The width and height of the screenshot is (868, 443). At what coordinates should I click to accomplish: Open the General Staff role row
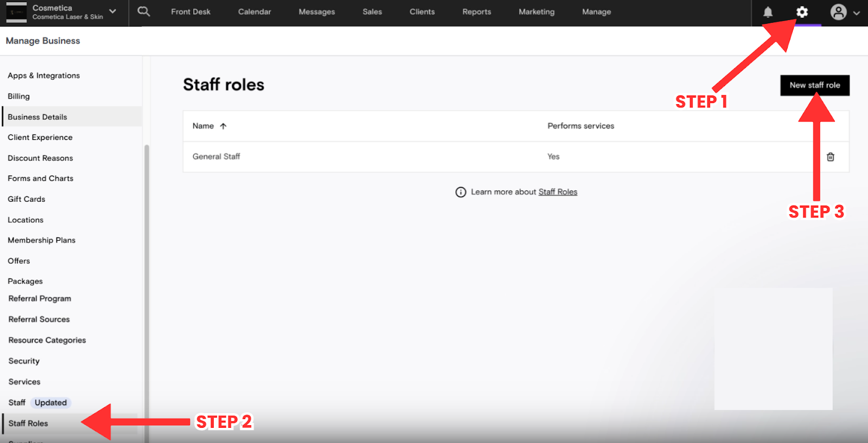click(516, 157)
